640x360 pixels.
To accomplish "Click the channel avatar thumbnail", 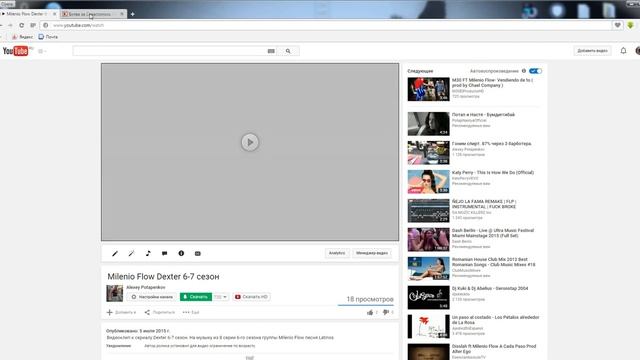I will click(x=115, y=293).
